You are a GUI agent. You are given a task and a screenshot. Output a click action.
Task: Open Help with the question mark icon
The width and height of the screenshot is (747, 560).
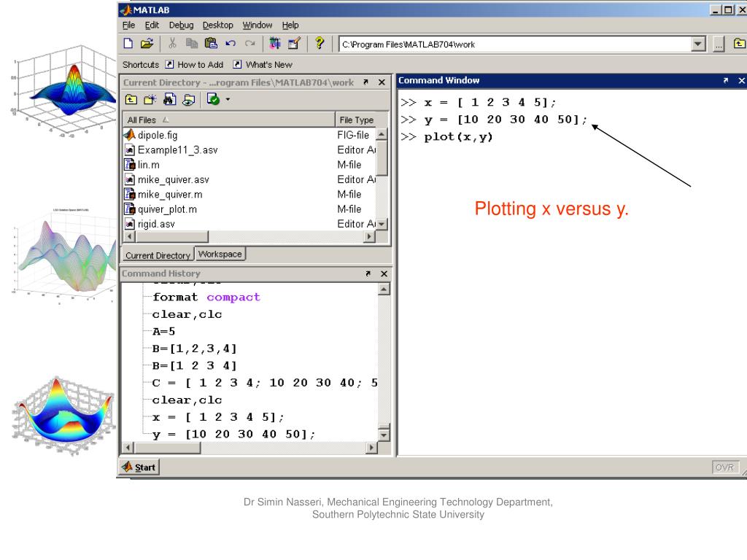[319, 44]
